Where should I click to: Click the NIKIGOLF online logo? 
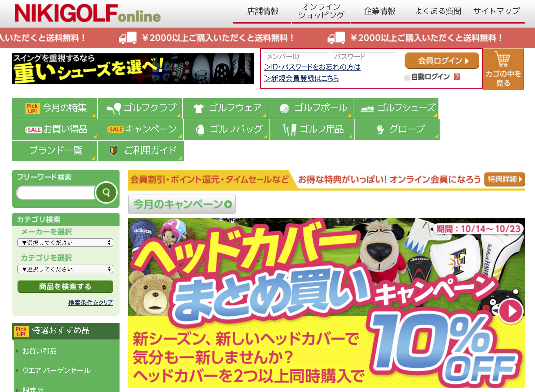[x=88, y=13]
